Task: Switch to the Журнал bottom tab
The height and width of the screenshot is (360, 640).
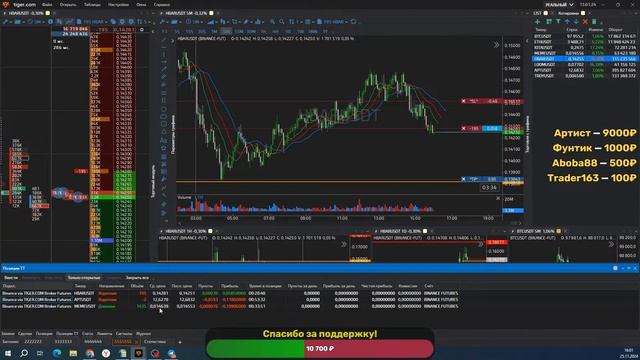Action: point(143,333)
